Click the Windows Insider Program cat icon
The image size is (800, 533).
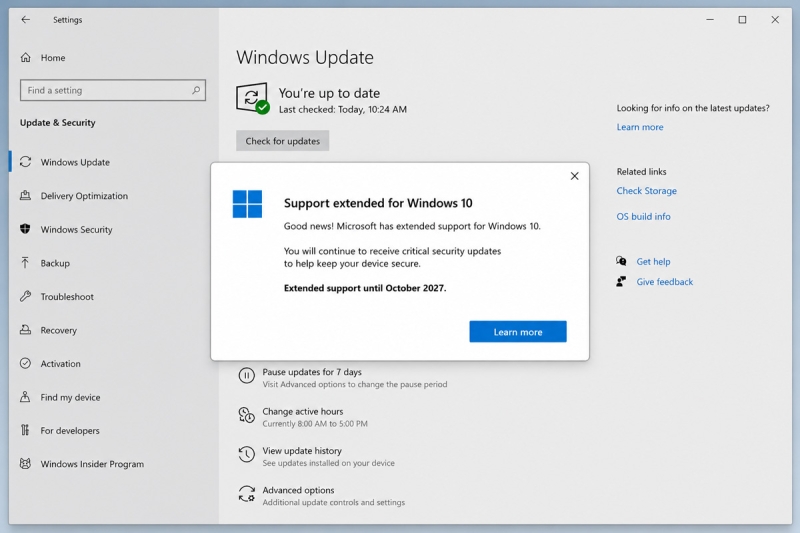coord(26,464)
